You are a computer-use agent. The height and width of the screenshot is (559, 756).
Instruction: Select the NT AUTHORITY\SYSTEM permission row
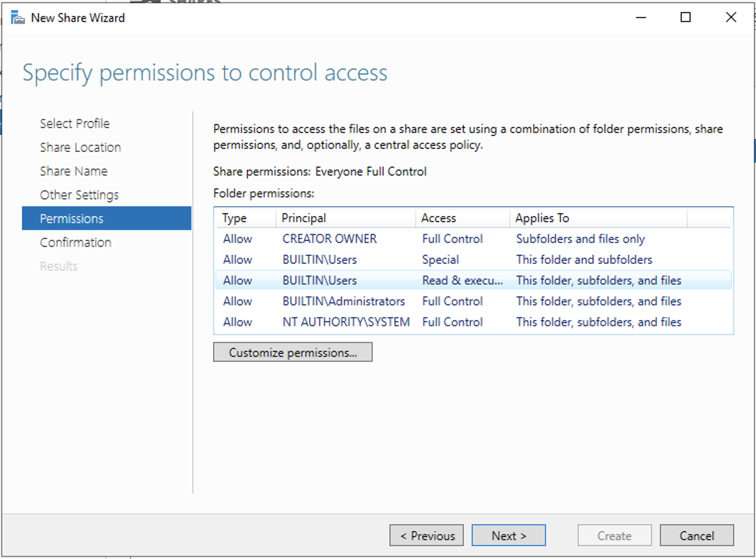346,322
